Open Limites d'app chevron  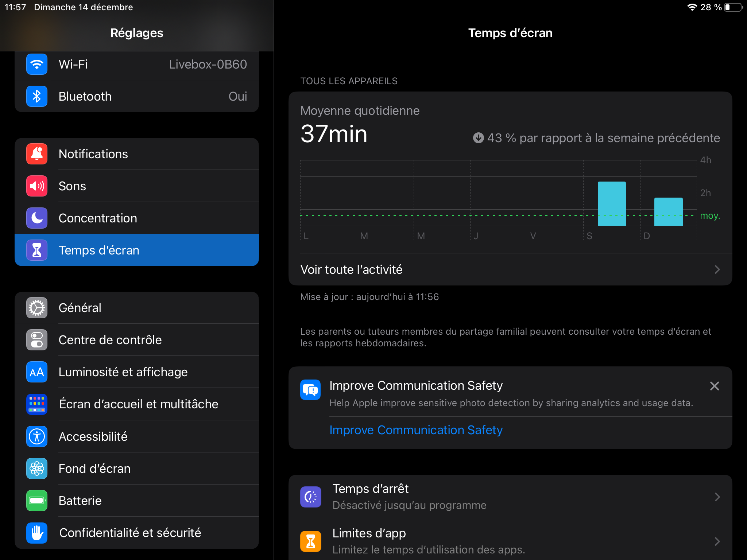click(x=717, y=541)
